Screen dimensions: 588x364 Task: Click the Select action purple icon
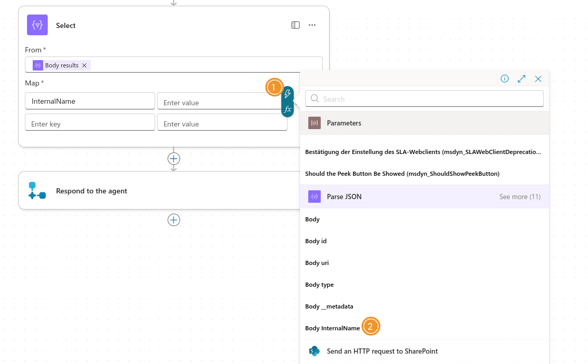pyautogui.click(x=37, y=25)
